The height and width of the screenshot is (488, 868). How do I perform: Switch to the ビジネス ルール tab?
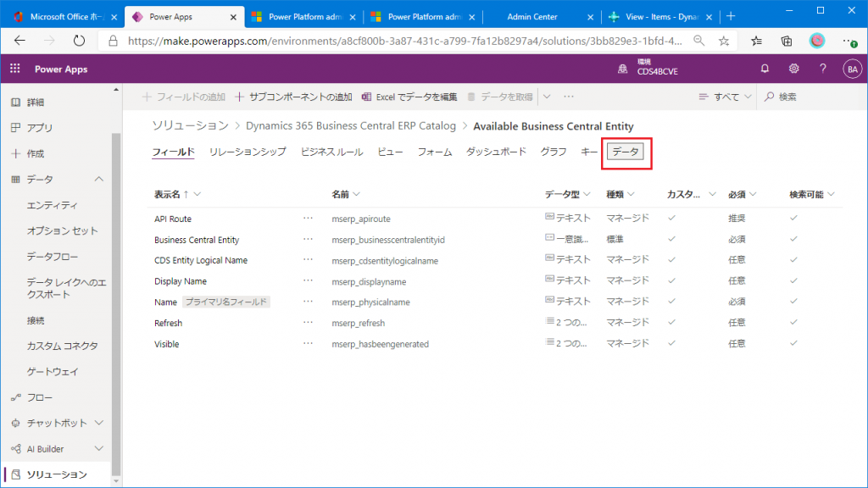[331, 152]
